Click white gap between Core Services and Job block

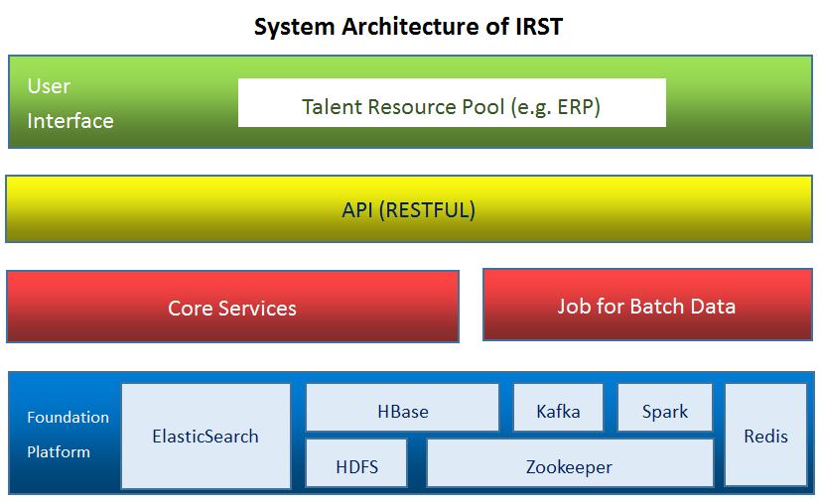[x=472, y=306]
